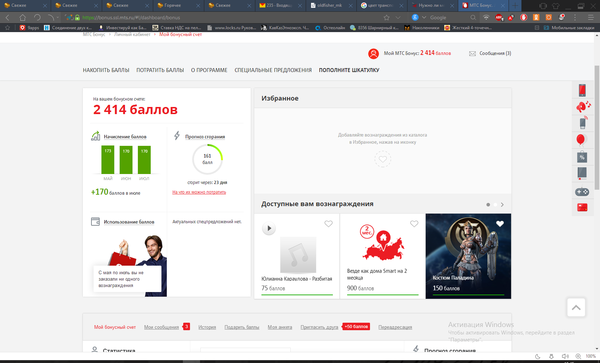Click the envelope icon next to Сообщения

click(x=472, y=54)
